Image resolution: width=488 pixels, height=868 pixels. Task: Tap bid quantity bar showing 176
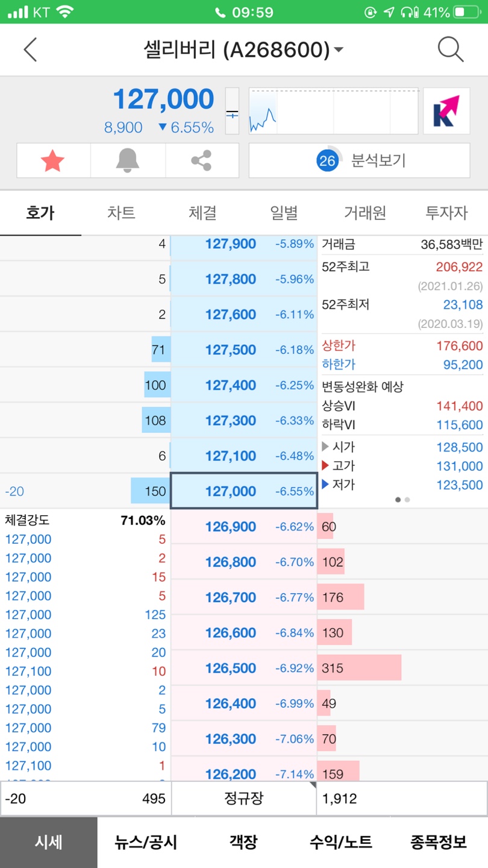coord(341,597)
